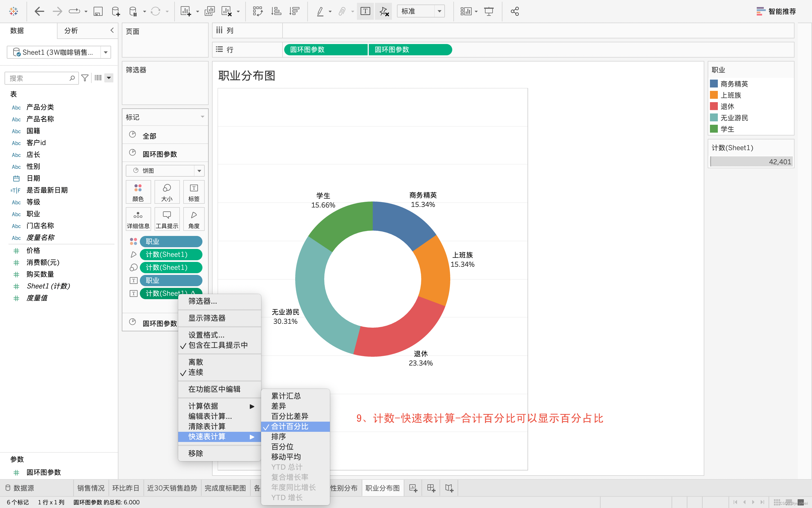This screenshot has width=812, height=508.
Task: Select 离散 discrete option
Action: click(x=219, y=362)
